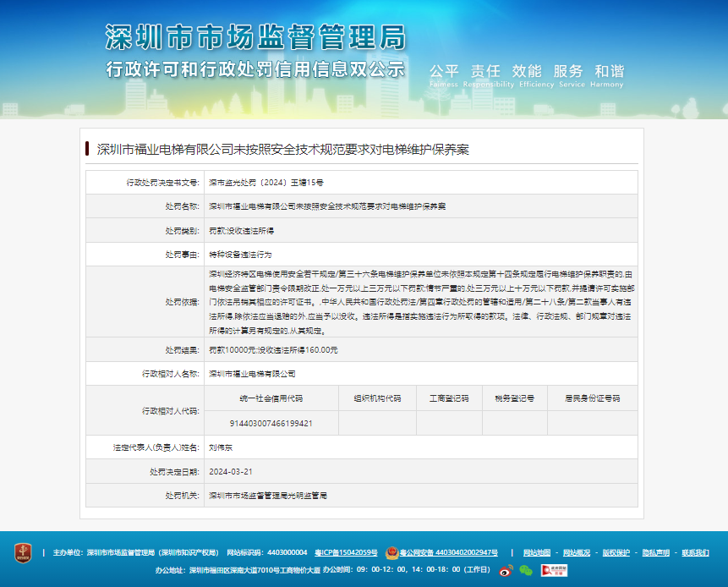This screenshot has width=728, height=587.
Task: Click the 税务登记号 column header
Action: tap(514, 398)
